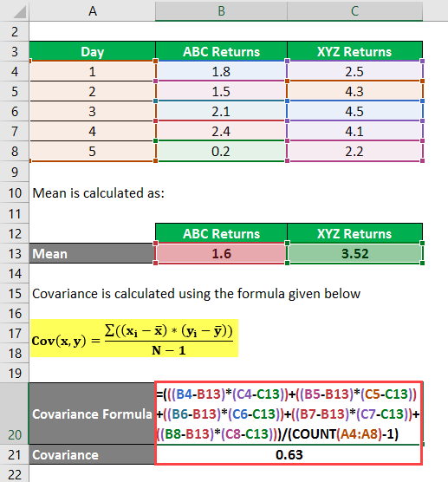Select ABC Returns value 1.5

click(221, 91)
